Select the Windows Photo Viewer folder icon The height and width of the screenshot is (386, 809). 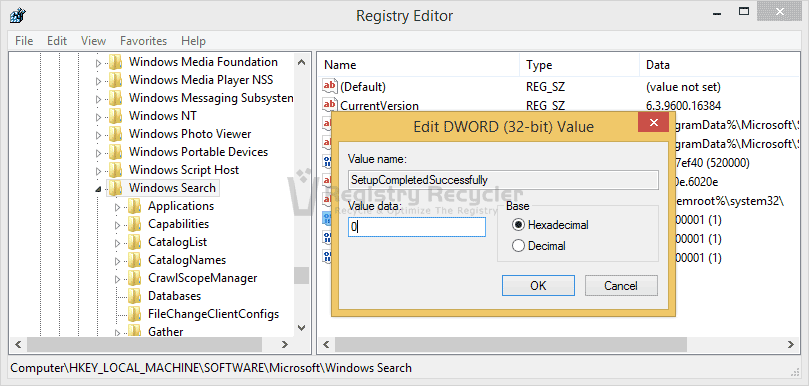click(116, 135)
